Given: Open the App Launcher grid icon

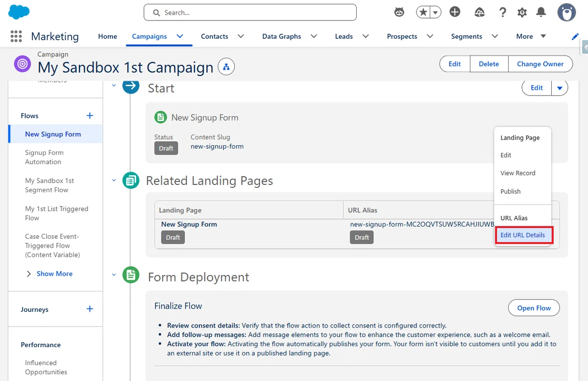Looking at the screenshot, I should pyautogui.click(x=16, y=36).
